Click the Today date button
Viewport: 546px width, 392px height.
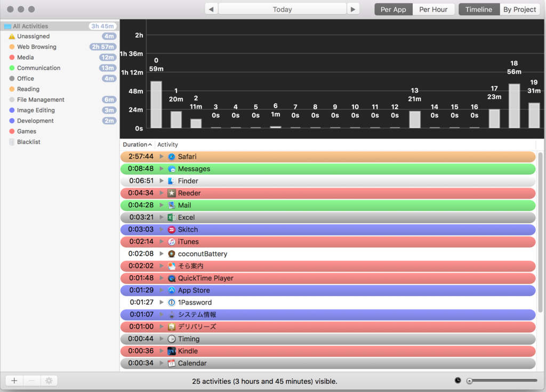point(283,10)
